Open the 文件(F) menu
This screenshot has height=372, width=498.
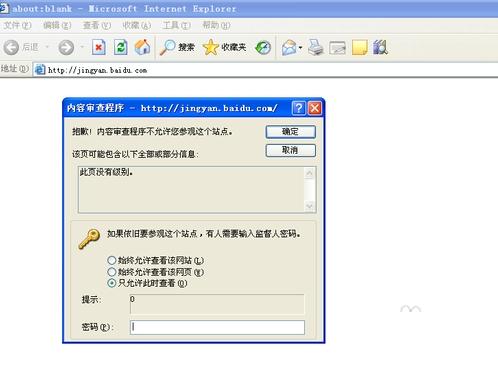click(17, 25)
